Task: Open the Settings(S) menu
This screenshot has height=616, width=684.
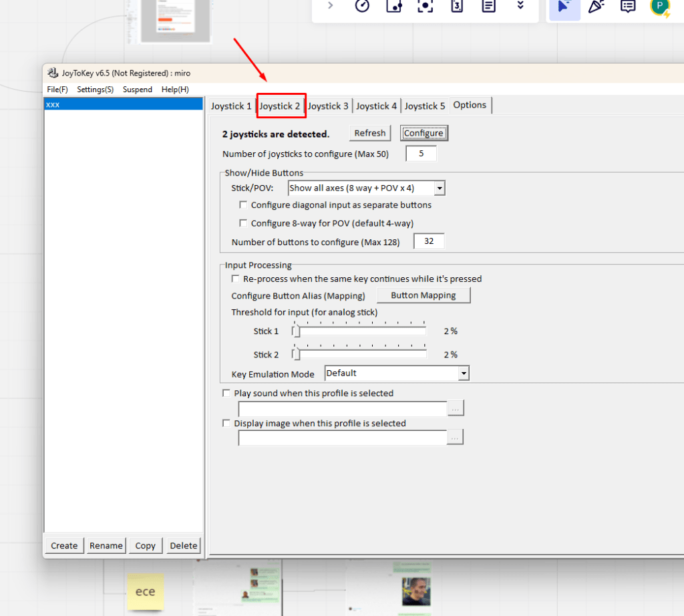Action: (x=95, y=90)
